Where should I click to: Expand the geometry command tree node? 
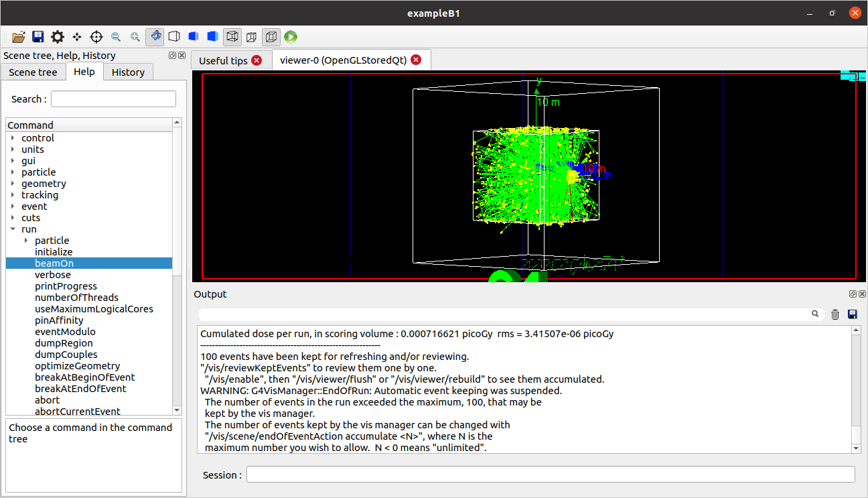[13, 184]
